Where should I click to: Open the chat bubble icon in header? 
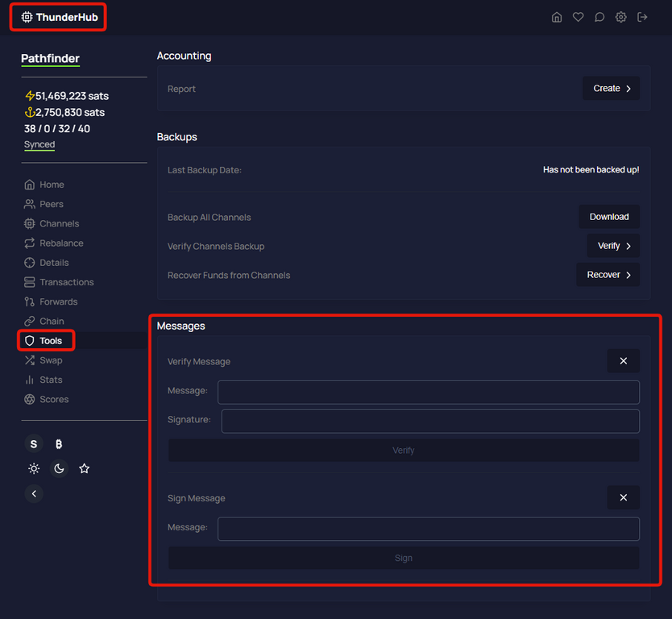(599, 17)
